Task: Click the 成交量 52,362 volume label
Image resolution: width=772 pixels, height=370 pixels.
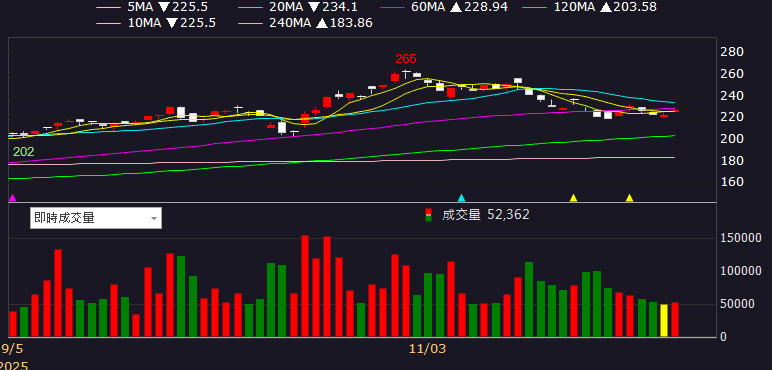Action: [x=486, y=215]
